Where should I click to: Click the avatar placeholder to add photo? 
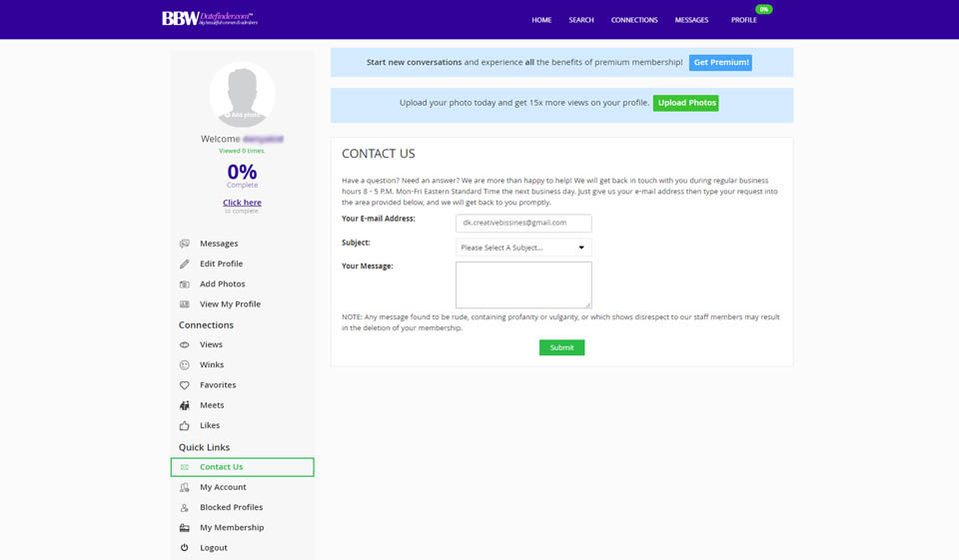tap(242, 94)
